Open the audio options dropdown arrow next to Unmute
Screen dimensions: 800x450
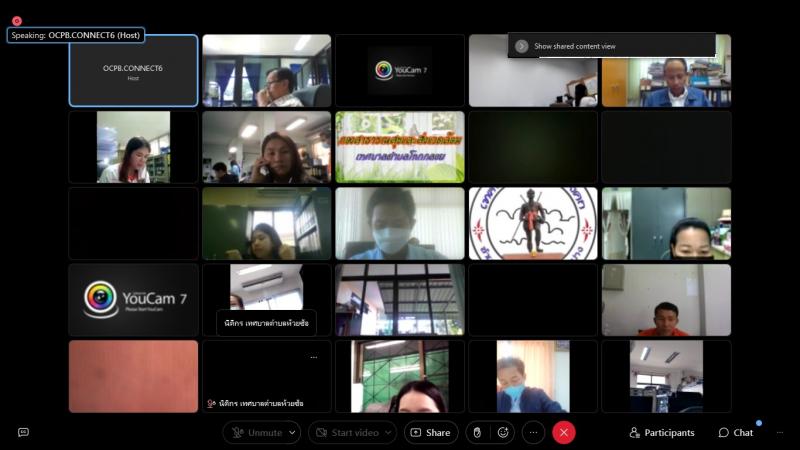[293, 432]
